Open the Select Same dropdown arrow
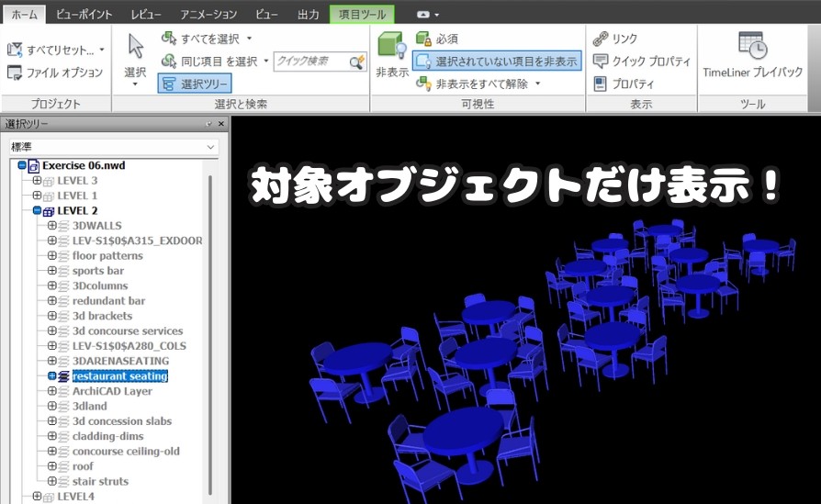Screen dimensions: 821x504 point(266,62)
